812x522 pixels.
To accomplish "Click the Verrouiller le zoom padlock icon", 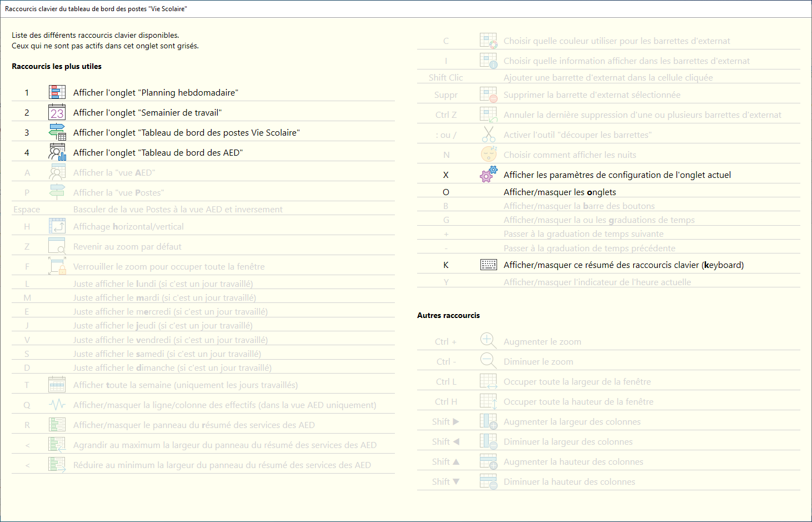I will pyautogui.click(x=57, y=266).
